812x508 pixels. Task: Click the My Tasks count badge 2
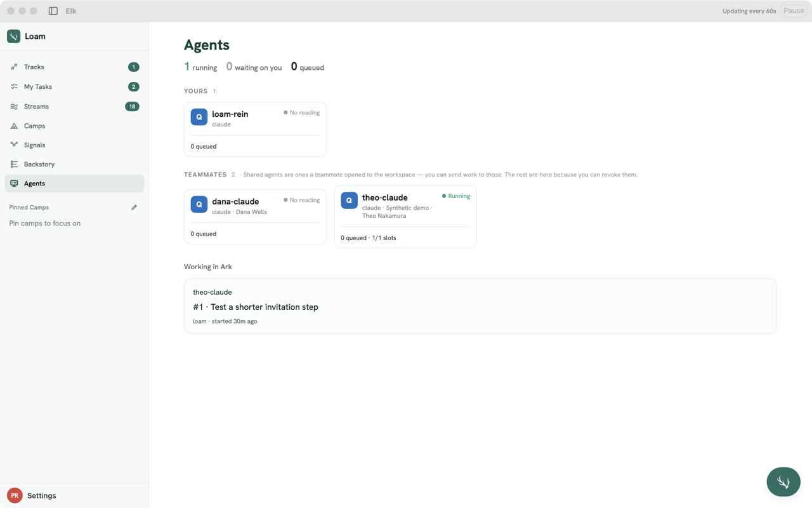133,86
